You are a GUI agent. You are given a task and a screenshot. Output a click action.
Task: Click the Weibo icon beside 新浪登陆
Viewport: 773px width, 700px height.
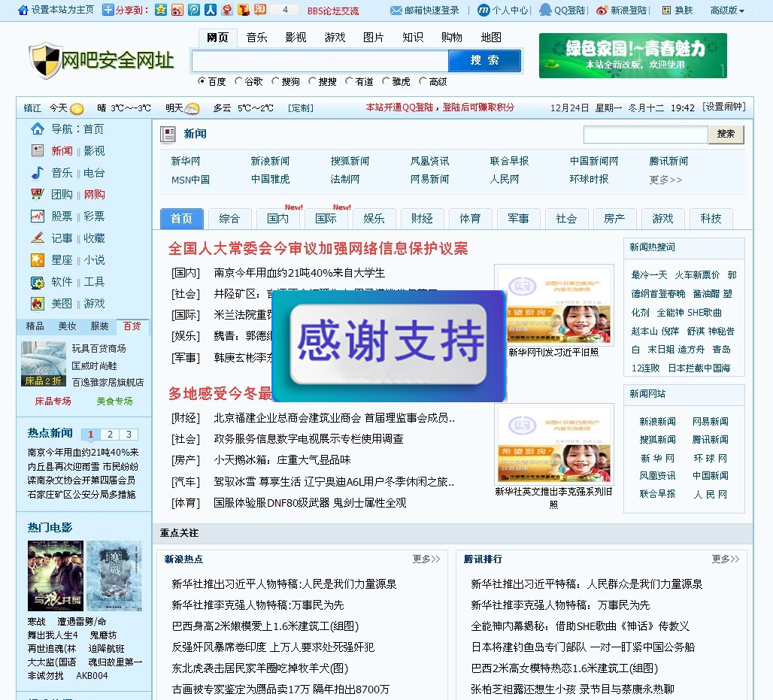click(602, 11)
